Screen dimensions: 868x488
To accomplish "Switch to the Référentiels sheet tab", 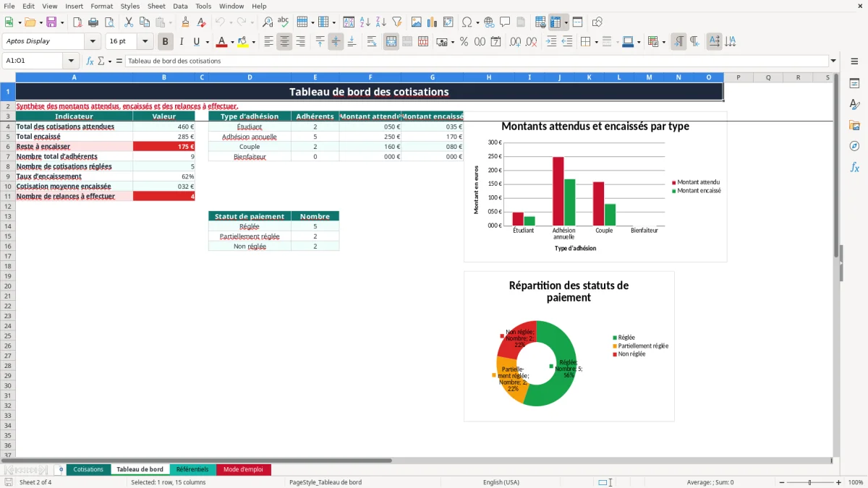I will coord(192,469).
